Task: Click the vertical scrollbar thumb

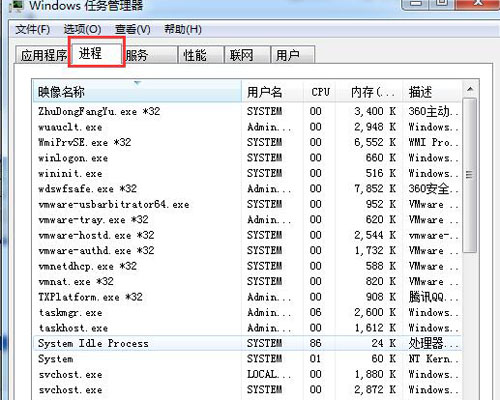Action: pyautogui.click(x=470, y=175)
